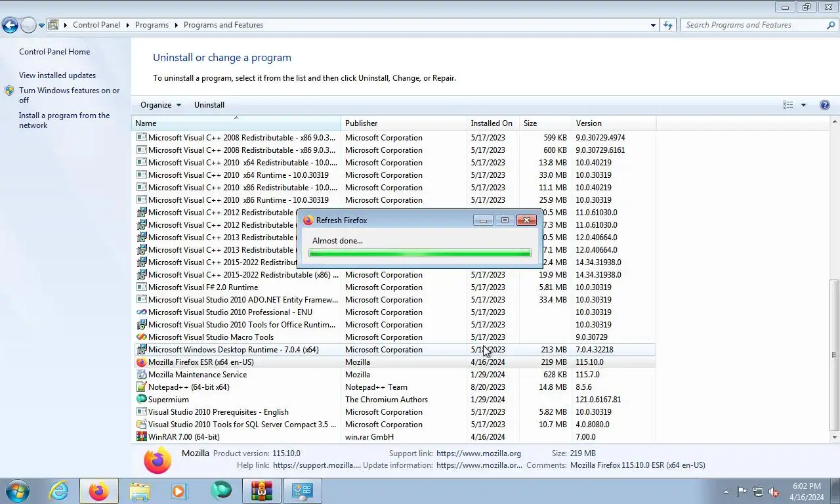Switch to Control Panel taskbar button
Image resolution: width=840 pixels, height=504 pixels.
pyautogui.click(x=303, y=491)
